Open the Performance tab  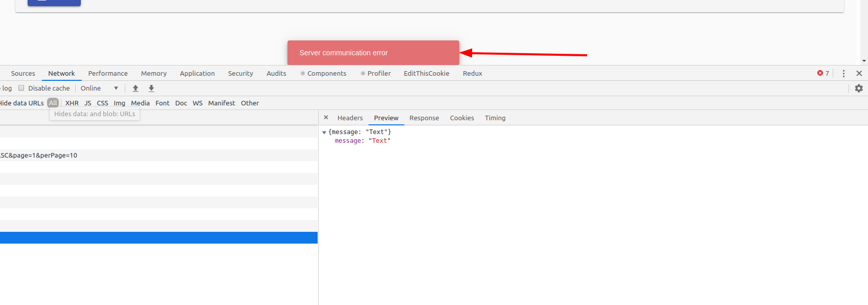pos(108,73)
